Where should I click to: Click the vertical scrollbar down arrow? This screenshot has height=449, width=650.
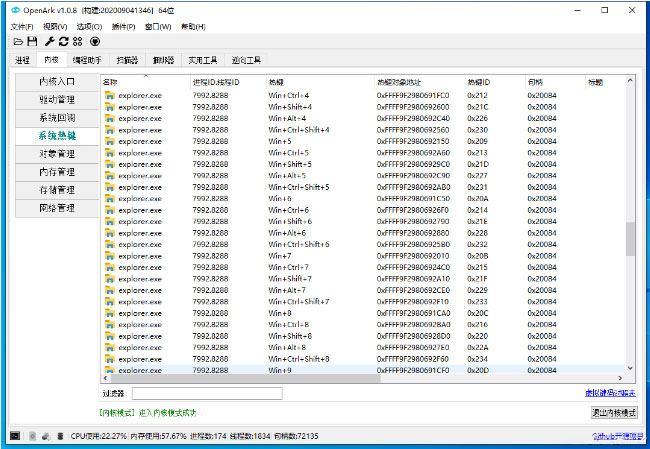[x=631, y=368]
